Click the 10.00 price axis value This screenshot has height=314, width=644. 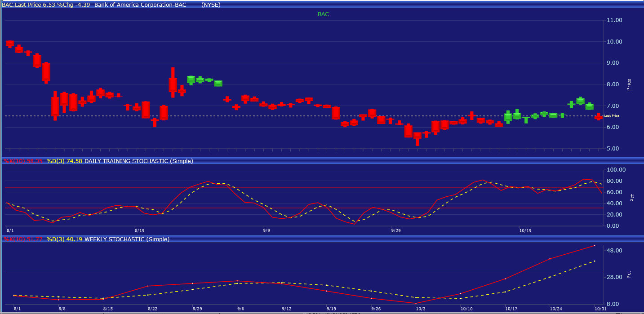pyautogui.click(x=614, y=42)
